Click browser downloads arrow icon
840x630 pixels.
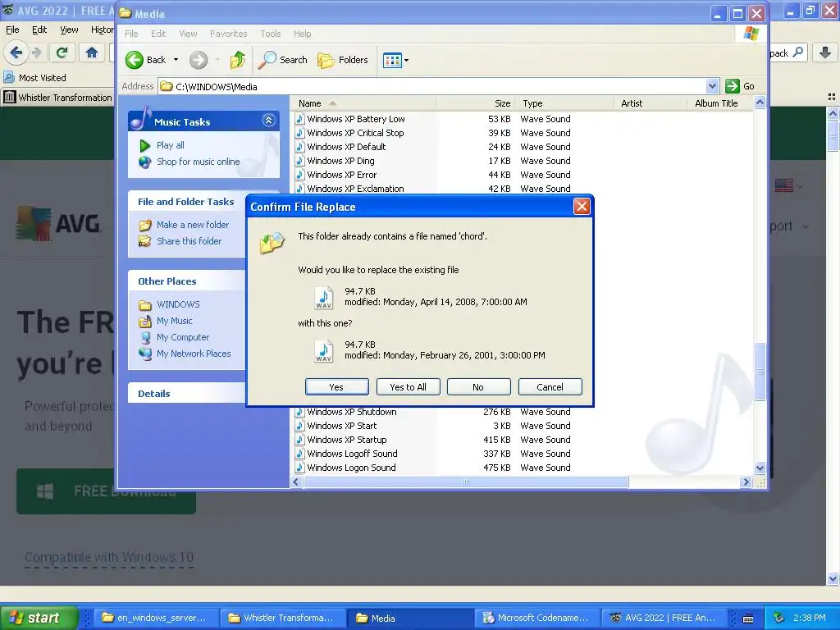coord(825,52)
